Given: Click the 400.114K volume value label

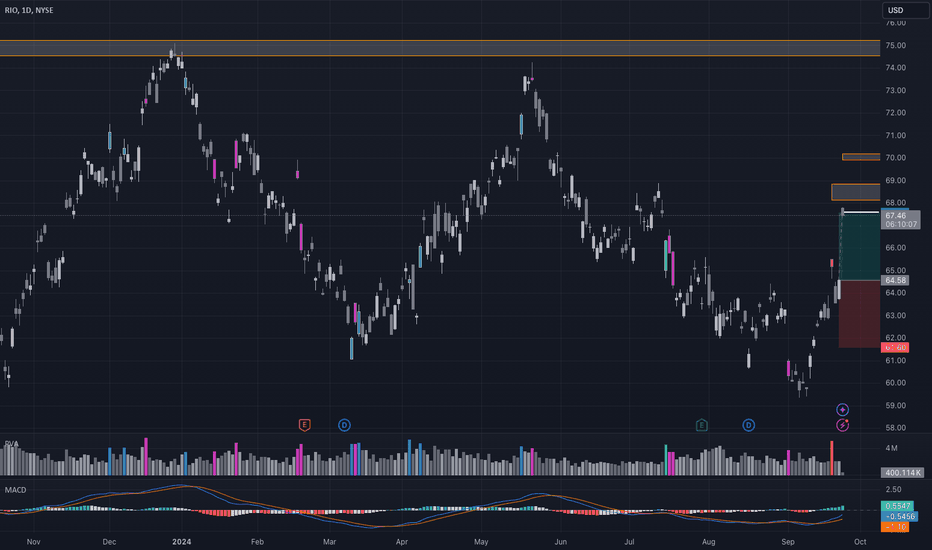Looking at the screenshot, I should point(902,473).
